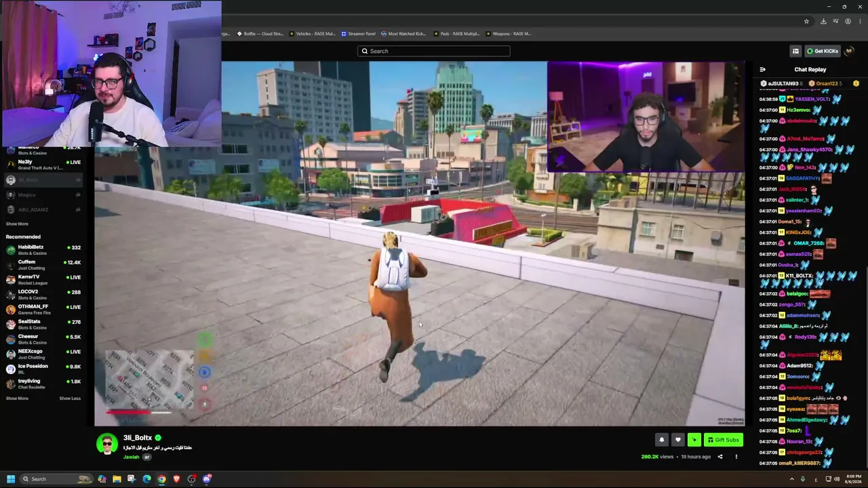Click the 'ar' language tag
Viewport: 868px width, 488px height.
tap(146, 457)
